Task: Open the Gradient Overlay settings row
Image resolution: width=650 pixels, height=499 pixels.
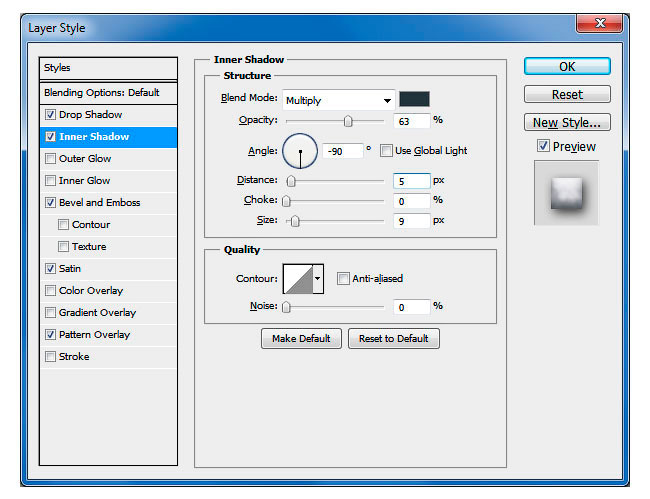Action: point(108,312)
